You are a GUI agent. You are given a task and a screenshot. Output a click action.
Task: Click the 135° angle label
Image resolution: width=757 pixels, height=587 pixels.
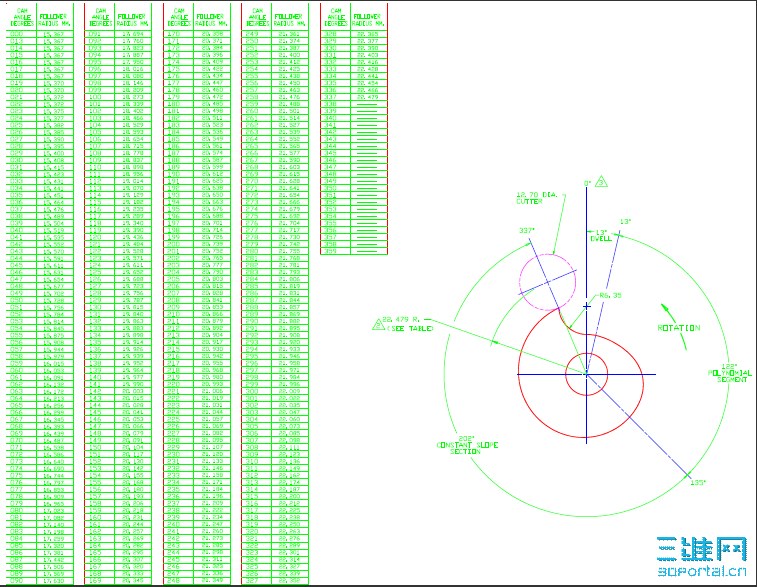click(698, 482)
